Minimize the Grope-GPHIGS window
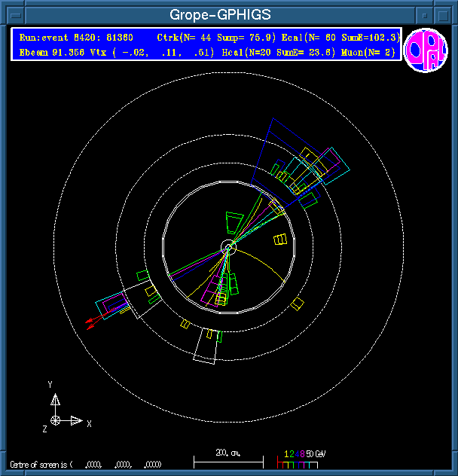458x476 pixels. click(426, 15)
